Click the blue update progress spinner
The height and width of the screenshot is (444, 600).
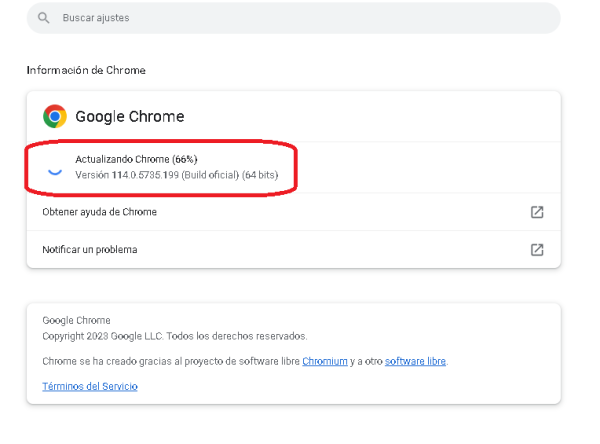[x=55, y=171]
